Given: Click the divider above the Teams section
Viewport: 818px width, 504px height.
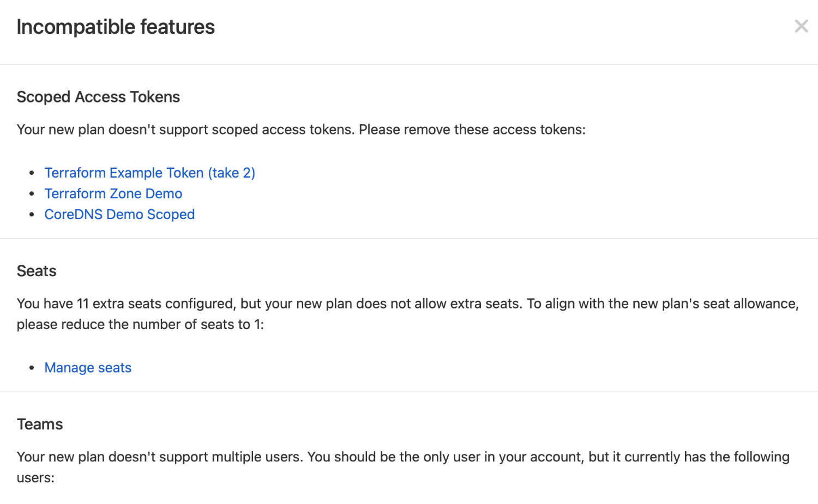Looking at the screenshot, I should pos(409,391).
